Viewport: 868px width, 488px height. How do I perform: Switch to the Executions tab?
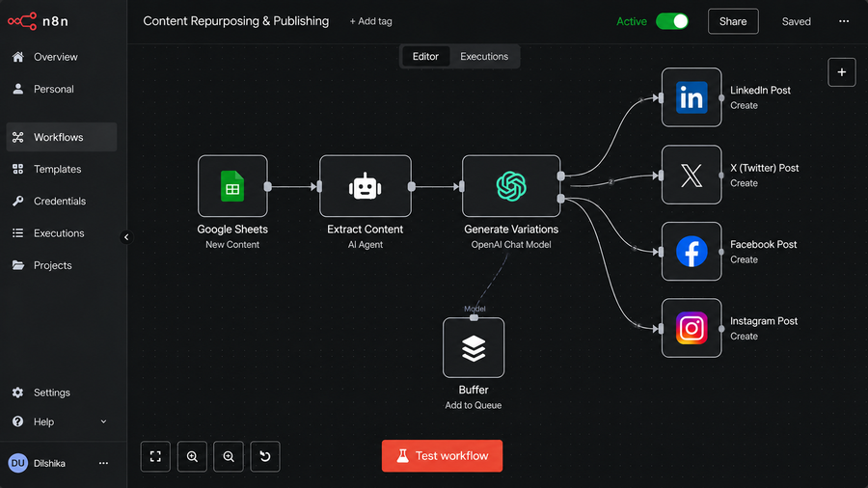[x=484, y=57]
